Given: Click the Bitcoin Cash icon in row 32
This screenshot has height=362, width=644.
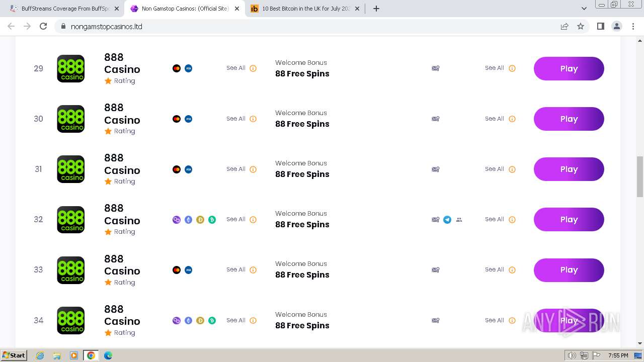Looking at the screenshot, I should click(x=212, y=220).
